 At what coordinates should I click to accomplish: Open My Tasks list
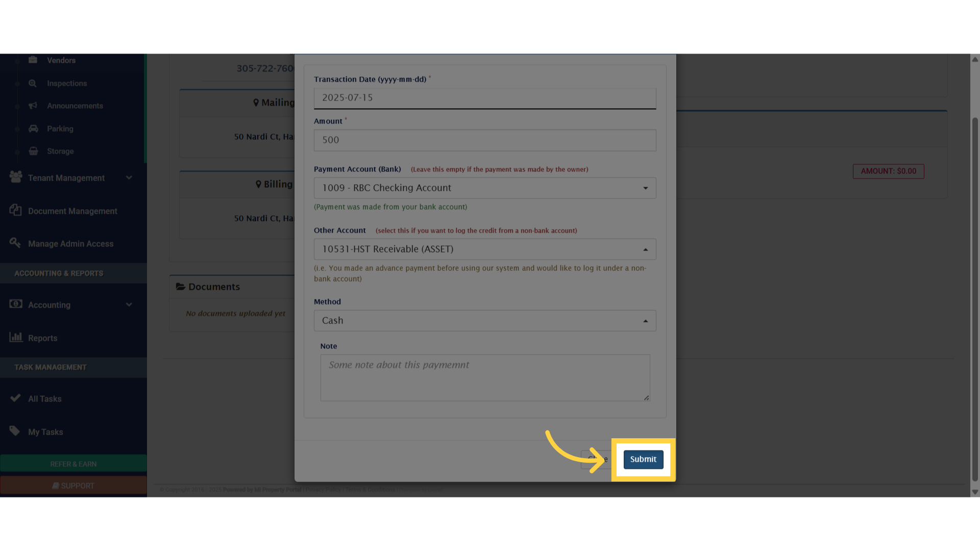click(x=45, y=432)
